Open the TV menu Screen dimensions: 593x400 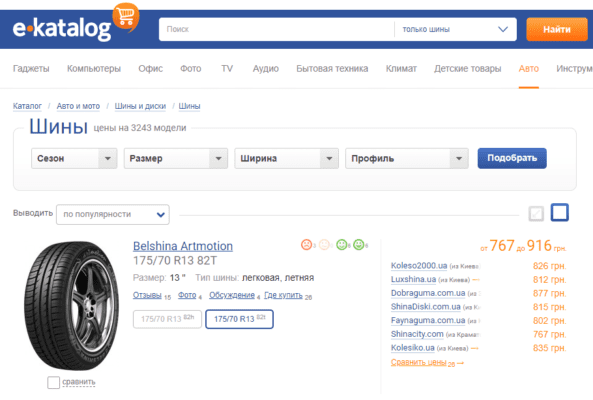click(227, 69)
